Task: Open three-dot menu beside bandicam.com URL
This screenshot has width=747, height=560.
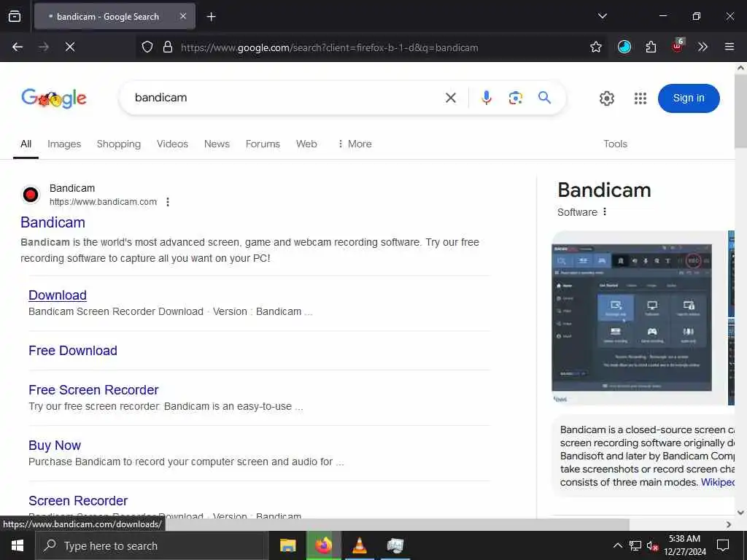Action: [168, 202]
